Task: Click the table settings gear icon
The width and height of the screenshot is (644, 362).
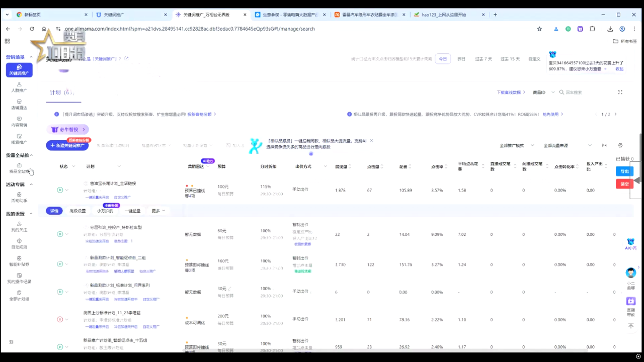Action: (x=620, y=145)
